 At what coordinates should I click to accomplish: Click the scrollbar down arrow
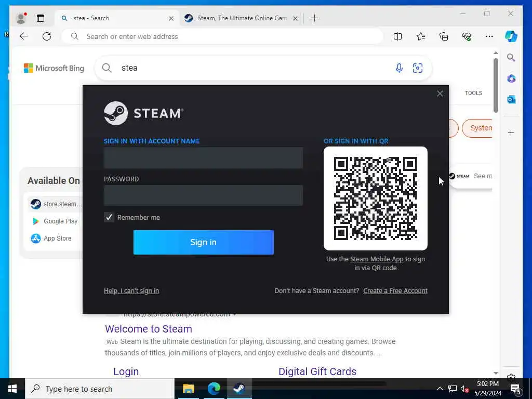point(496,373)
